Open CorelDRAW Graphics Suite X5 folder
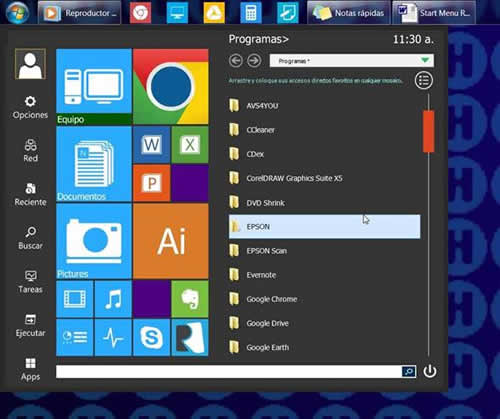Viewport: 500px width, 419px height. pos(324,178)
